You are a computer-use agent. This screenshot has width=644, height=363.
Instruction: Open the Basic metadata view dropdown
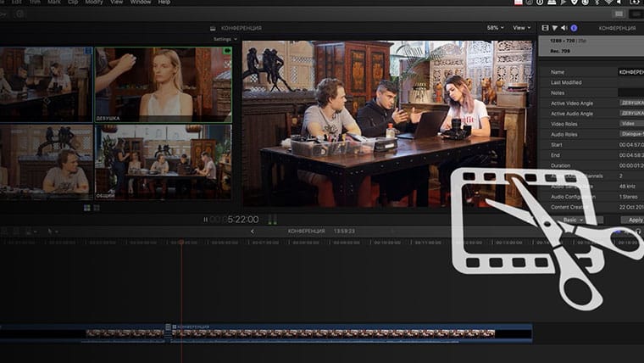coord(574,220)
